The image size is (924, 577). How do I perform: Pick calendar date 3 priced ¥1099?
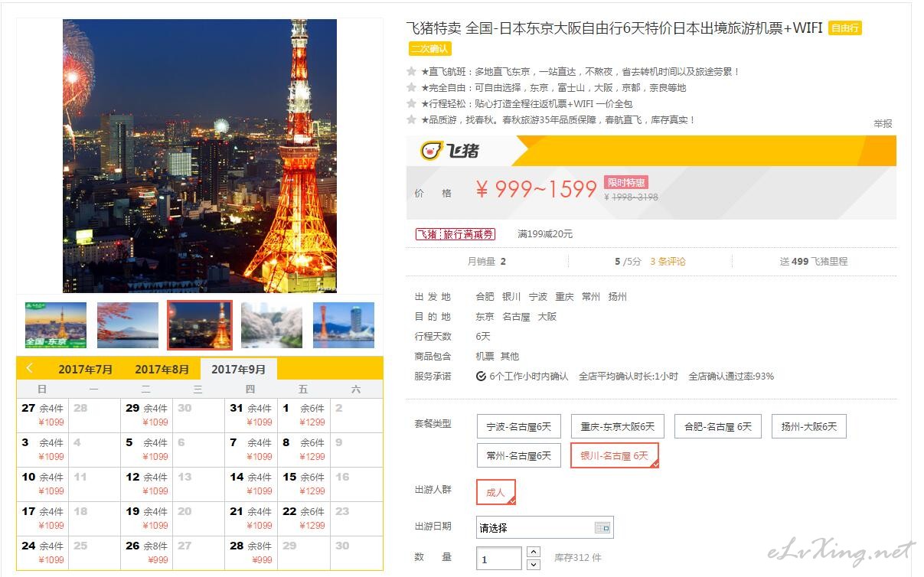pyautogui.click(x=43, y=450)
